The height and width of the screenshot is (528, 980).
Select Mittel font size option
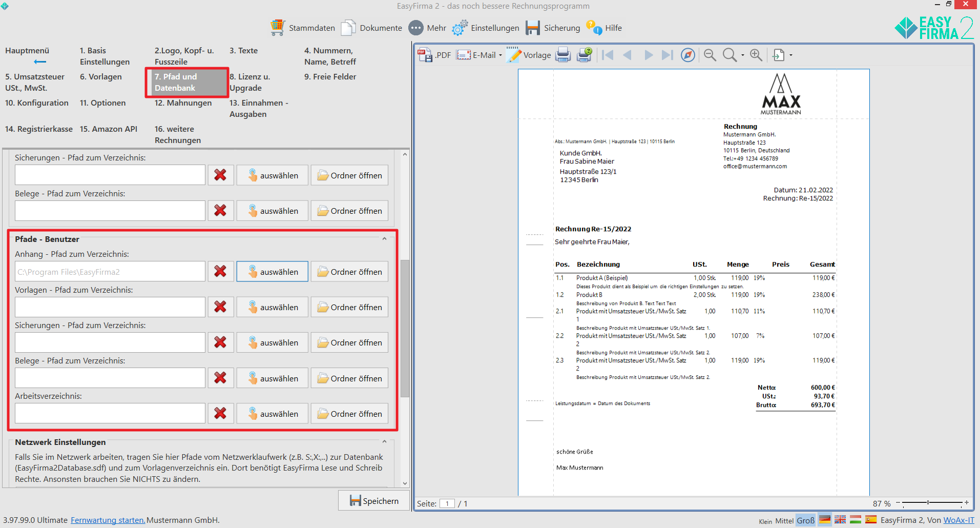[784, 521]
